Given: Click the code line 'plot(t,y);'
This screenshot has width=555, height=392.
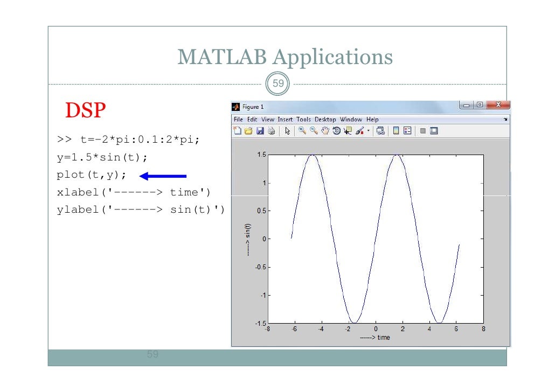Looking at the screenshot, I should point(91,175).
